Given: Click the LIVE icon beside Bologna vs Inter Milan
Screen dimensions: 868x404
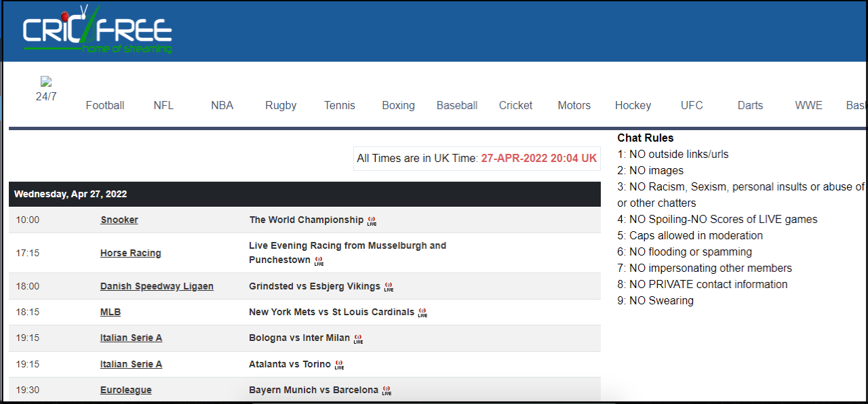Looking at the screenshot, I should (x=358, y=339).
